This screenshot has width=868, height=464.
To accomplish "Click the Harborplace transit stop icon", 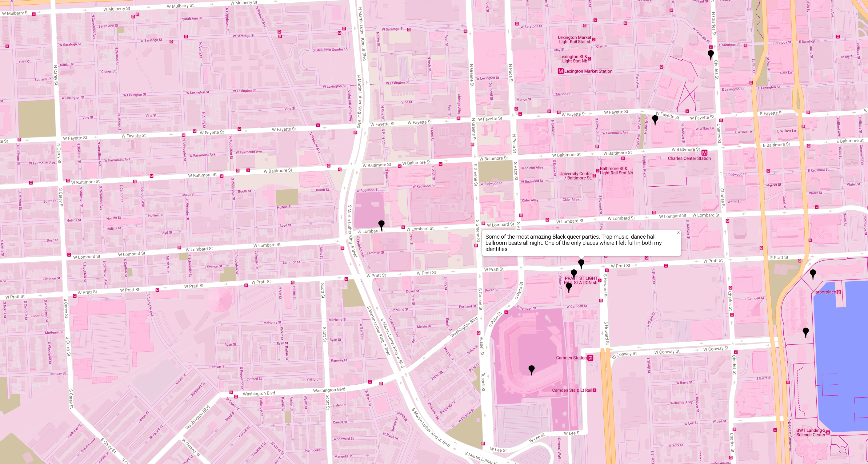I will tap(839, 292).
